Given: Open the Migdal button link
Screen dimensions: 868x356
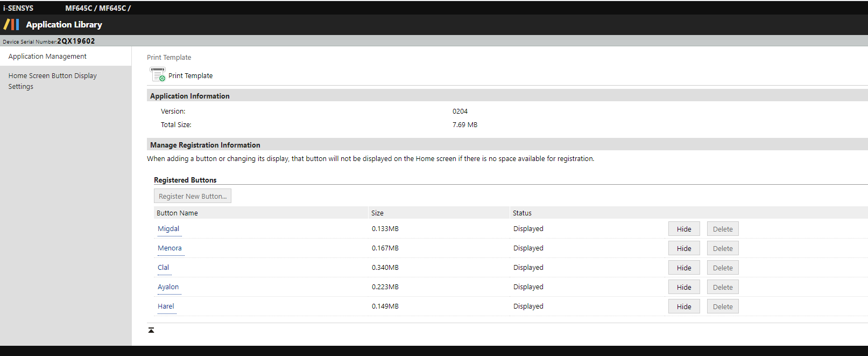Looking at the screenshot, I should [x=168, y=229].
